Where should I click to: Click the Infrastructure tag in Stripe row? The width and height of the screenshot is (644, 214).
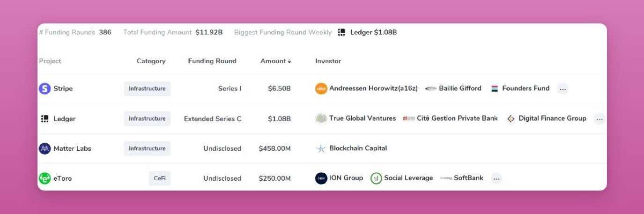147,89
